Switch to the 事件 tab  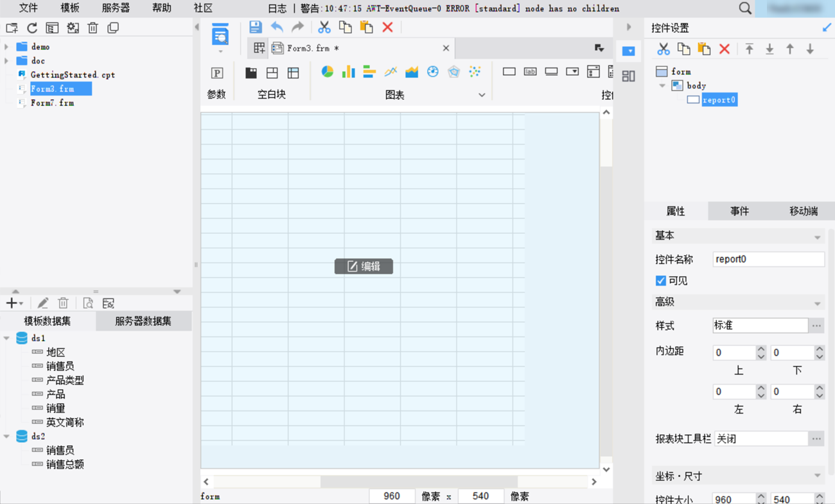tap(739, 211)
